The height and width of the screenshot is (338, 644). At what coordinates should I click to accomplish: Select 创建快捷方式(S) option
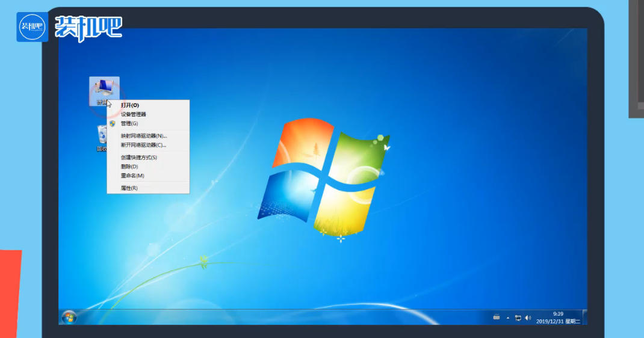(x=148, y=158)
